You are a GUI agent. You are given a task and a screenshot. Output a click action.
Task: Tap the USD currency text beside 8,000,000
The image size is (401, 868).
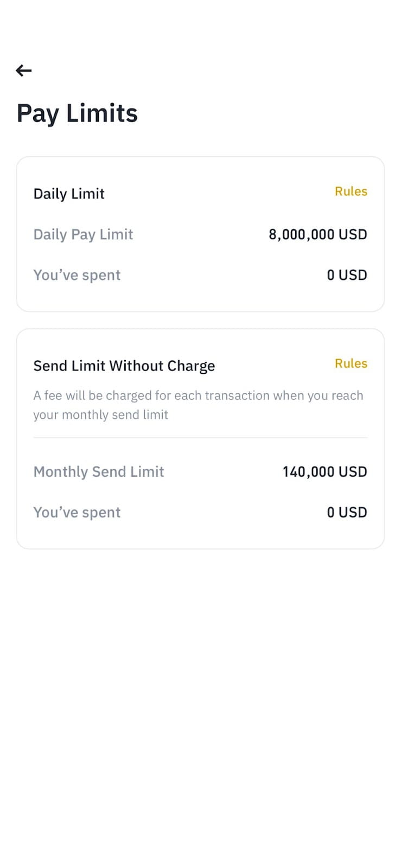click(353, 234)
